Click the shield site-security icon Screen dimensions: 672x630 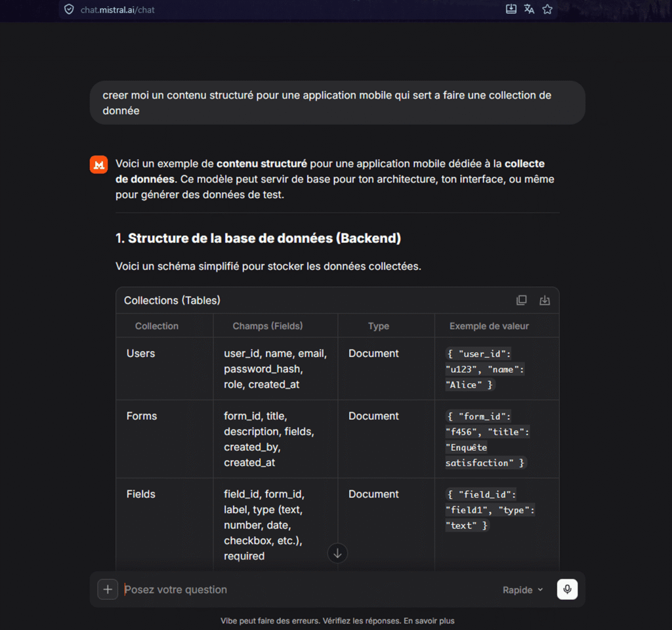pyautogui.click(x=69, y=9)
